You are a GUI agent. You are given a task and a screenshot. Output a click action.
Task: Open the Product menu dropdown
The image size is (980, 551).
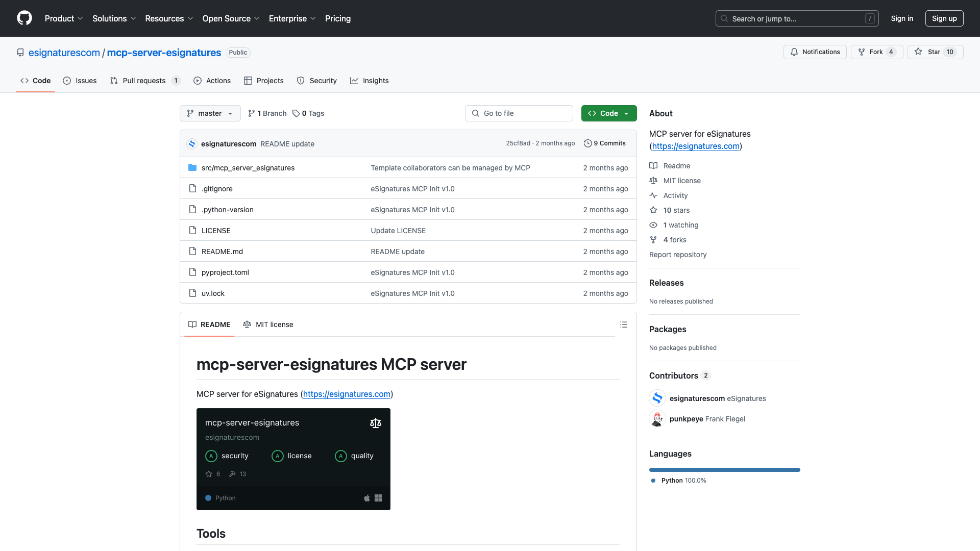coord(63,18)
